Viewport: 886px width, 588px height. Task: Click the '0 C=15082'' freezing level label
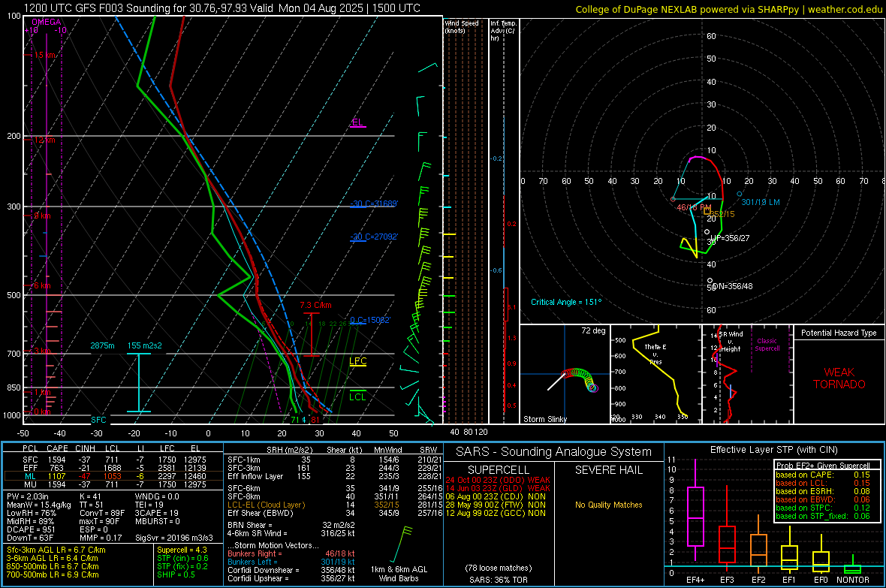pos(370,320)
